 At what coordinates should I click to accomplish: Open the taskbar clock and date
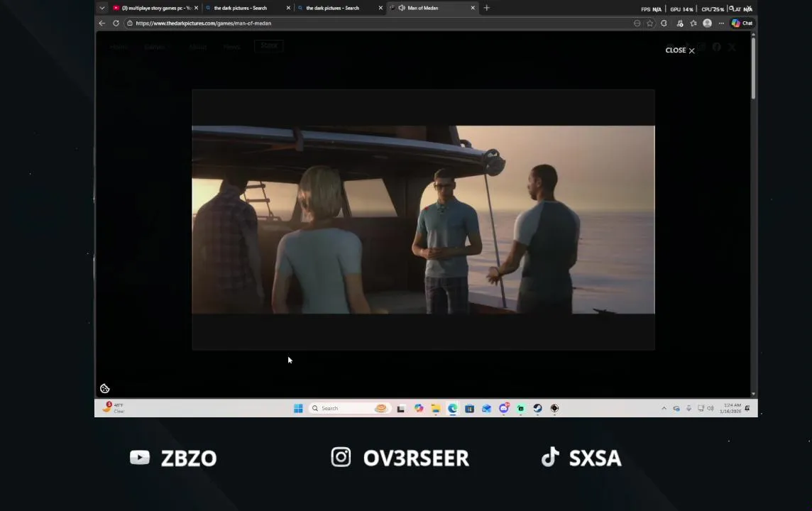[730, 409]
